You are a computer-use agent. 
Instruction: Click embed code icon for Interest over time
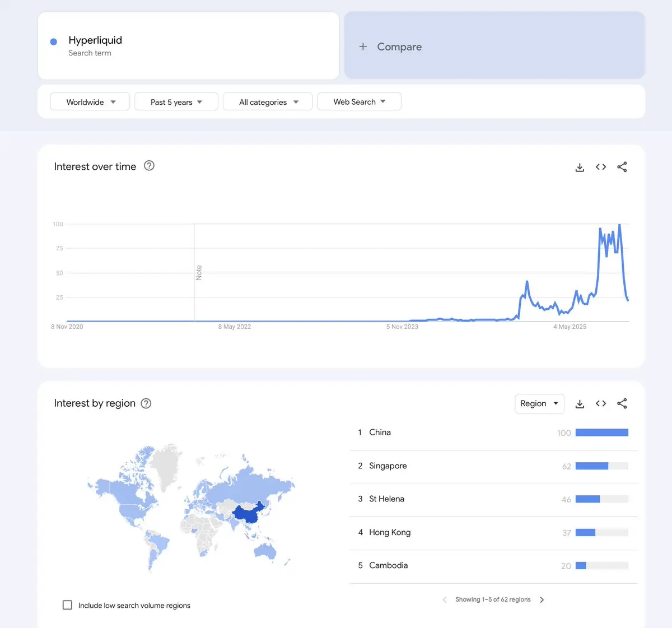601,167
